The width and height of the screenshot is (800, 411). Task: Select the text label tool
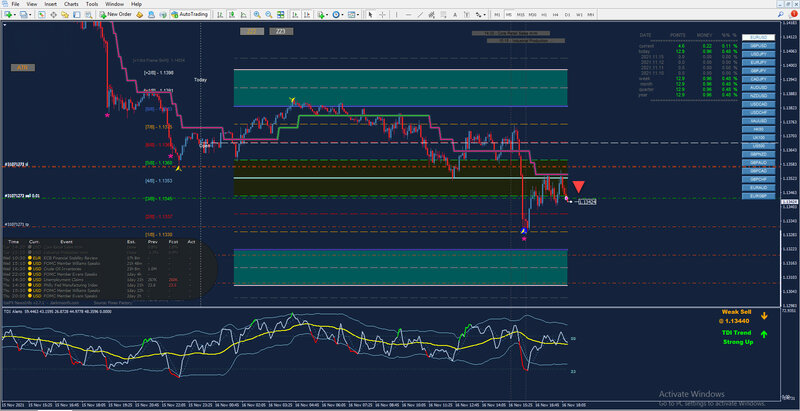[x=467, y=14]
